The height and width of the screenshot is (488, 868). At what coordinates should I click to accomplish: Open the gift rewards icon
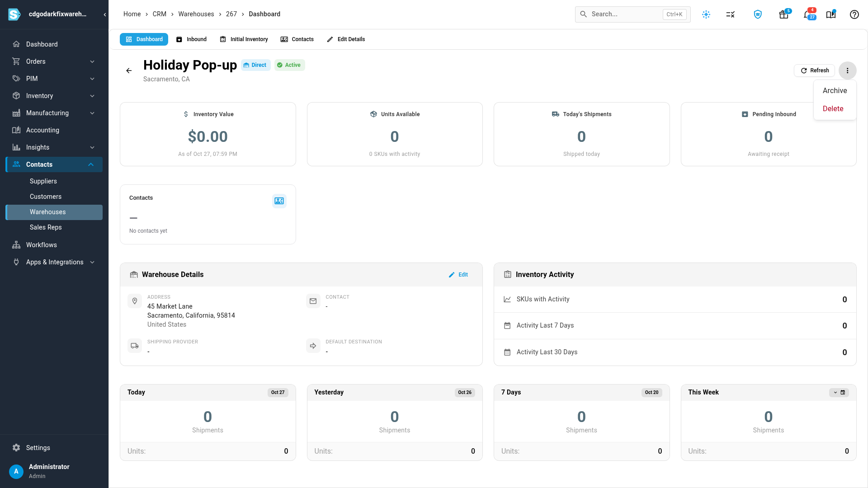pyautogui.click(x=783, y=14)
